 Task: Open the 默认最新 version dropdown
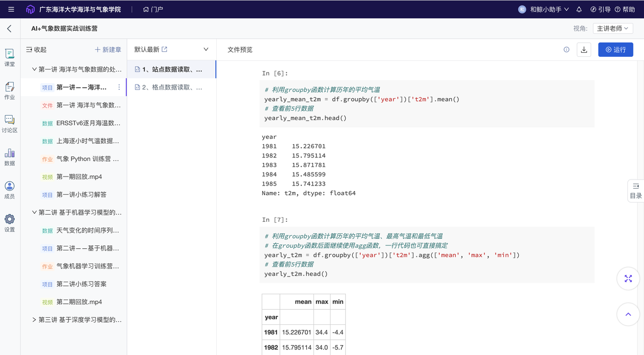click(x=205, y=49)
